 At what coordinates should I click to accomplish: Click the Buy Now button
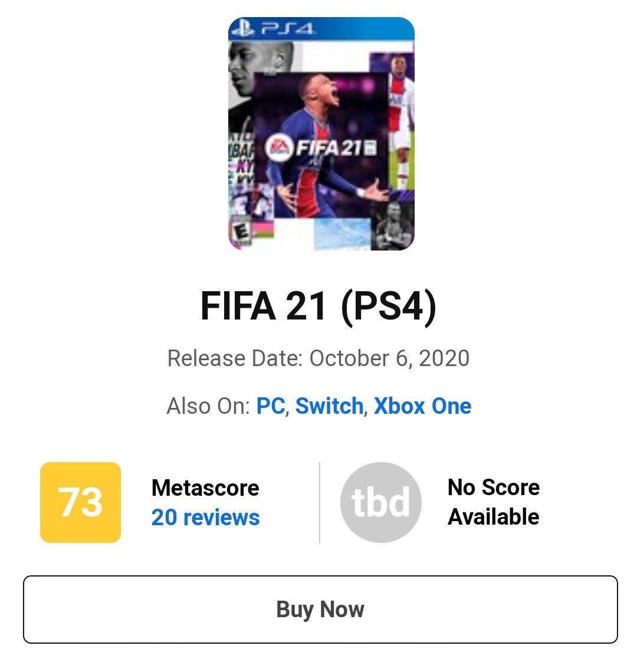[320, 610]
